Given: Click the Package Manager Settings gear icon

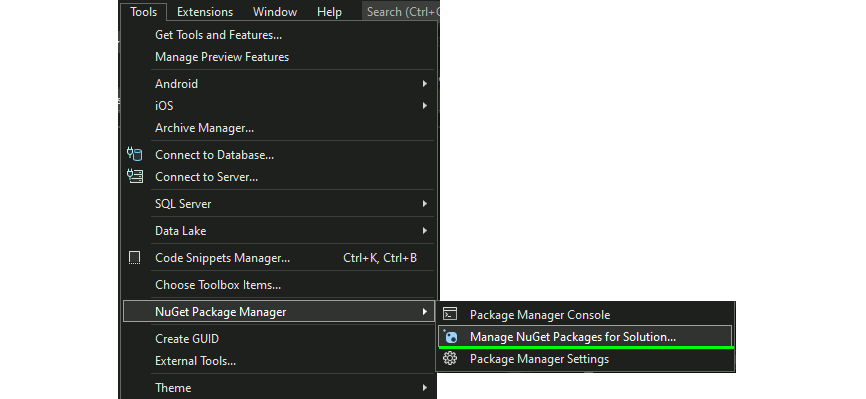Looking at the screenshot, I should [450, 359].
